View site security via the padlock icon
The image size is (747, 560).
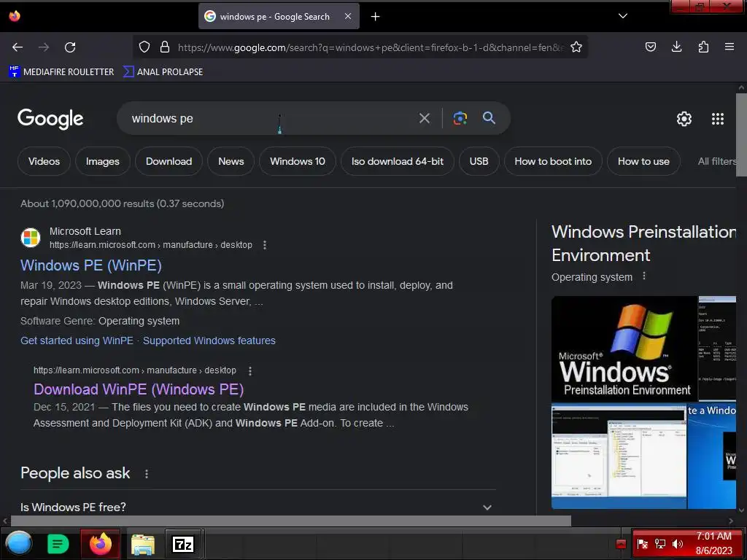click(x=165, y=47)
